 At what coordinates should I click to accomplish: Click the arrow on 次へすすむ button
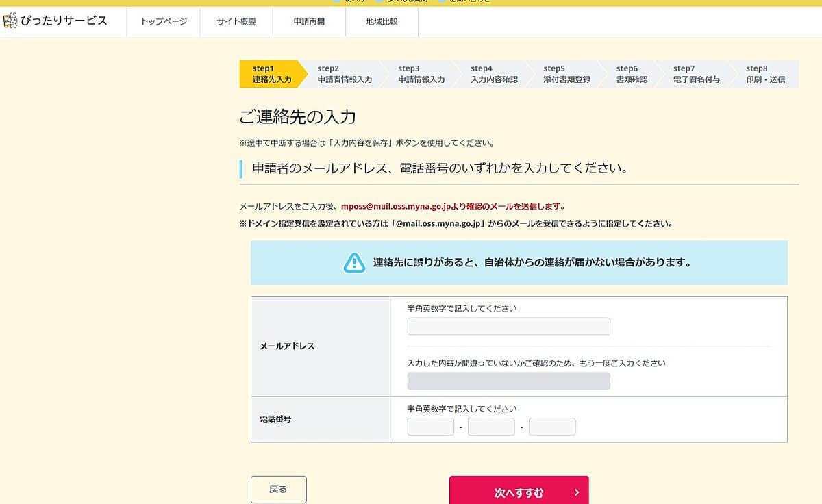pos(576,492)
